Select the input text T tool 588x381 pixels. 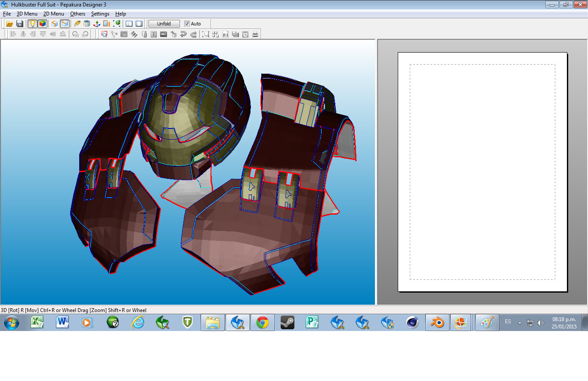pos(154,34)
